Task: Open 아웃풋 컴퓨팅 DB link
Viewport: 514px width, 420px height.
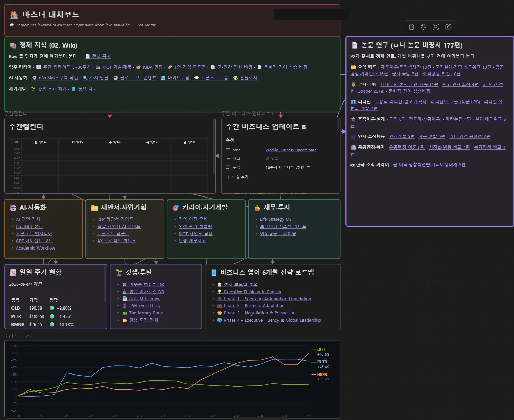Action: click(x=146, y=284)
